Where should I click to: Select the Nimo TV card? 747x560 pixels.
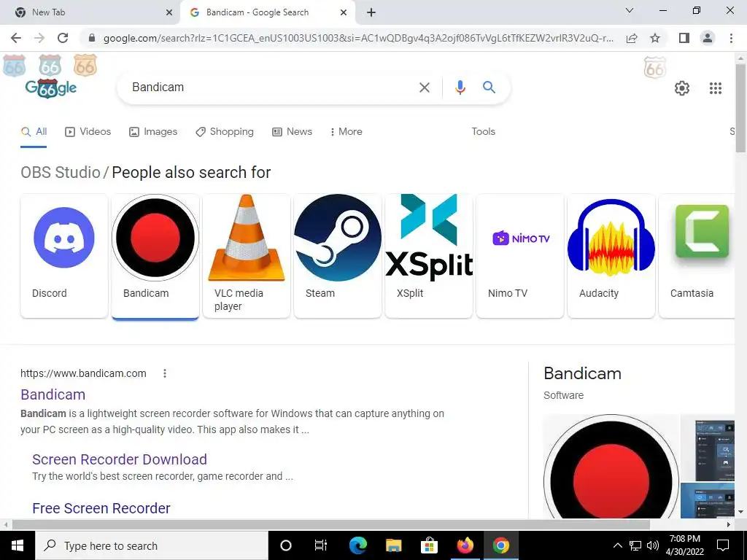tap(520, 256)
